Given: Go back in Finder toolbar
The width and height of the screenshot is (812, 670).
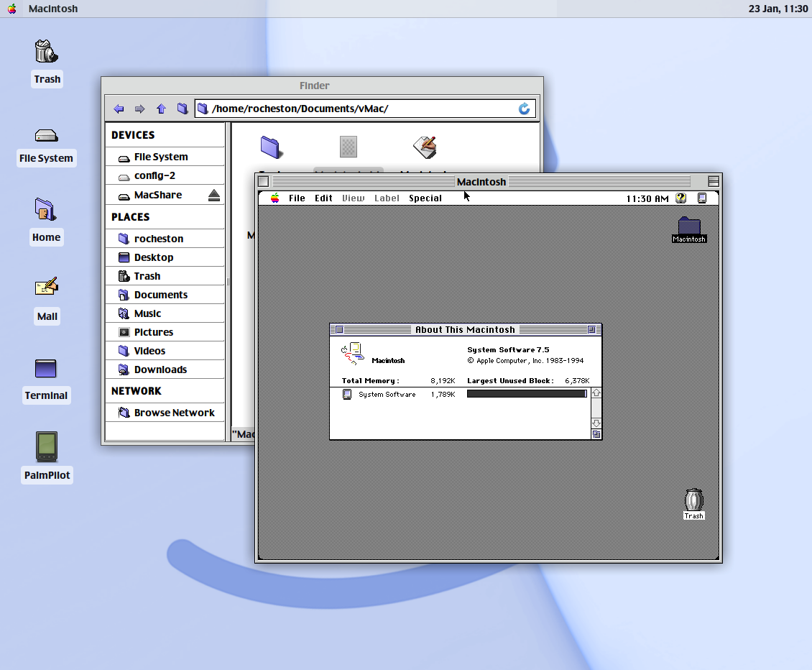Looking at the screenshot, I should (x=119, y=109).
